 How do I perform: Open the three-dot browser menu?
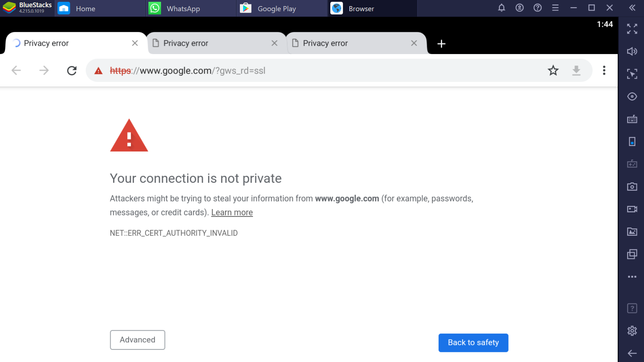point(604,71)
